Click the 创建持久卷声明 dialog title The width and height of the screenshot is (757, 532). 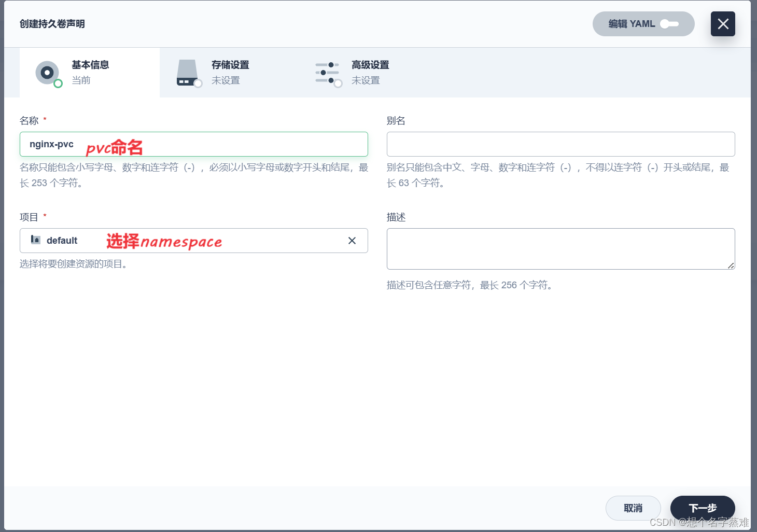coord(52,24)
